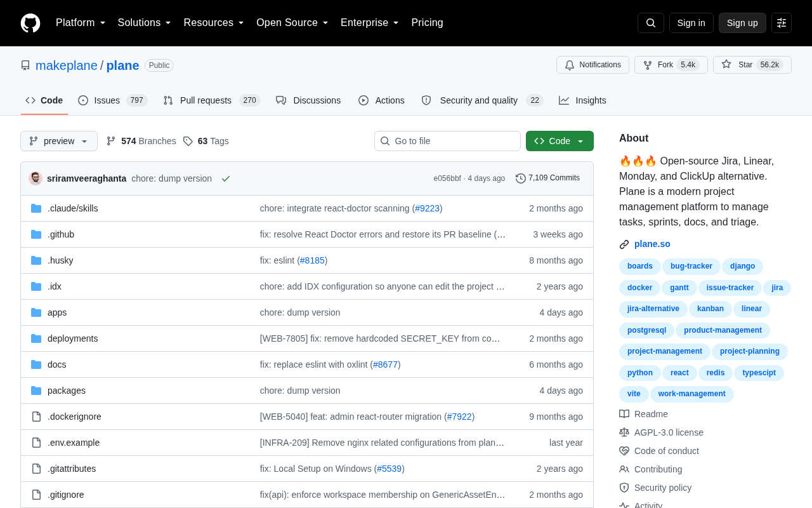Click the heart icon for Code of conduct
This screenshot has width=812, height=508.
pyautogui.click(x=624, y=451)
